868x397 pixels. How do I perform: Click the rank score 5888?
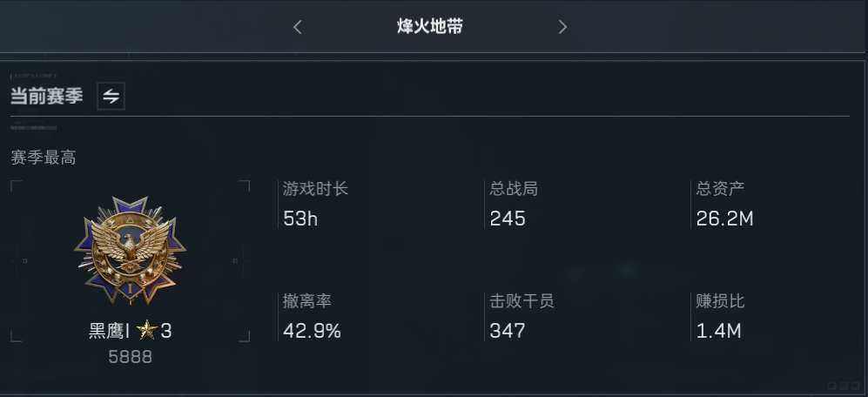130,357
